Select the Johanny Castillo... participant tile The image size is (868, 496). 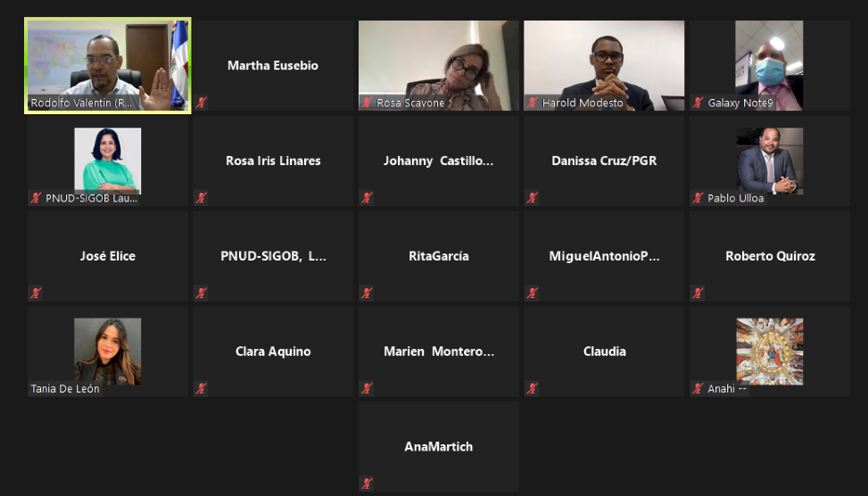coord(438,161)
